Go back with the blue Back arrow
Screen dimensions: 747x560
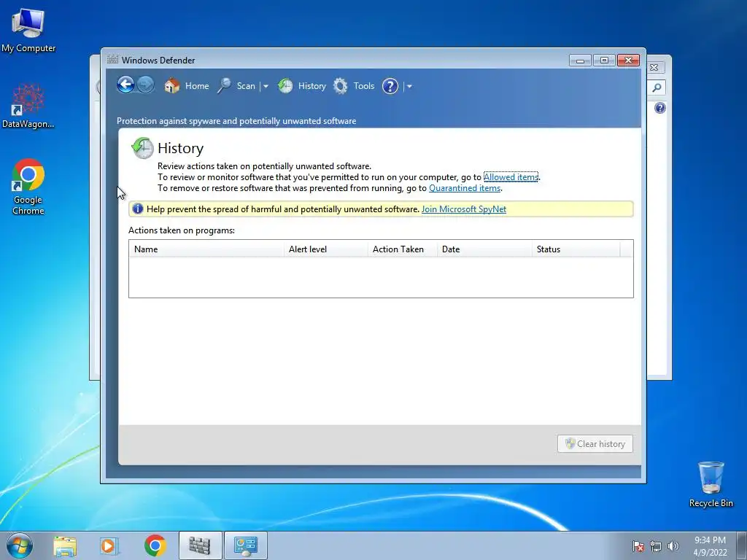coord(125,85)
